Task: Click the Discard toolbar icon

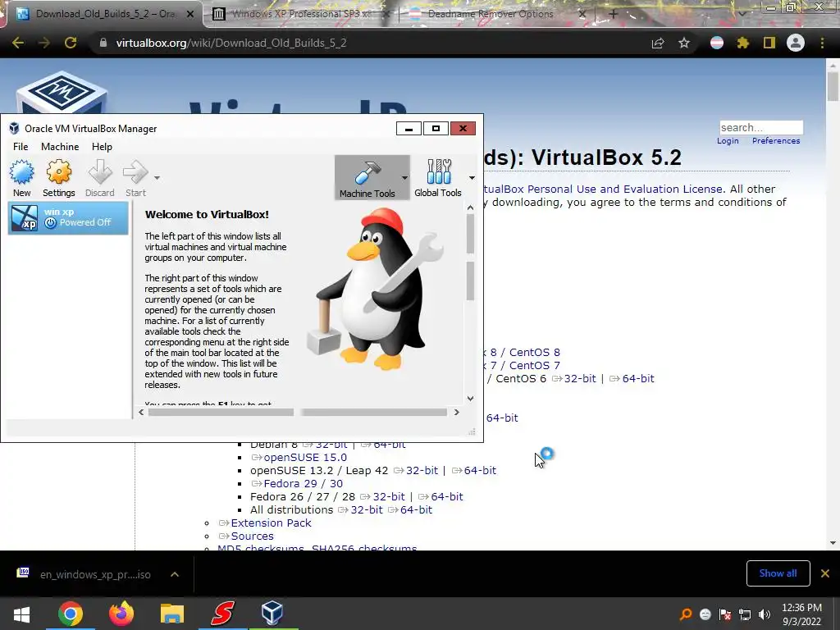Action: pos(99,178)
